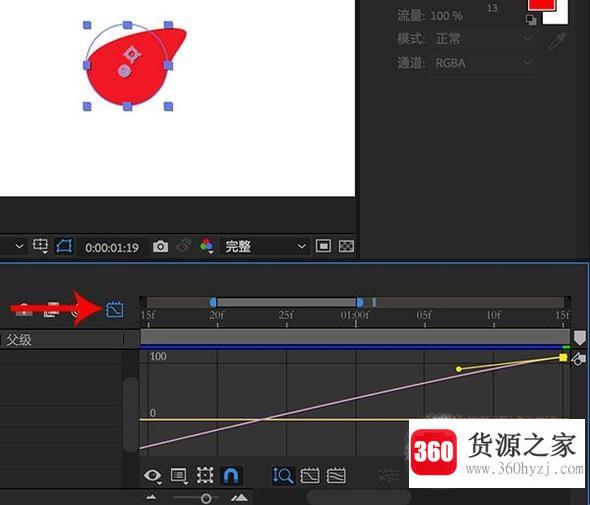
Task: Open the 模式 正常 blend mode dropdown
Action: tap(484, 39)
